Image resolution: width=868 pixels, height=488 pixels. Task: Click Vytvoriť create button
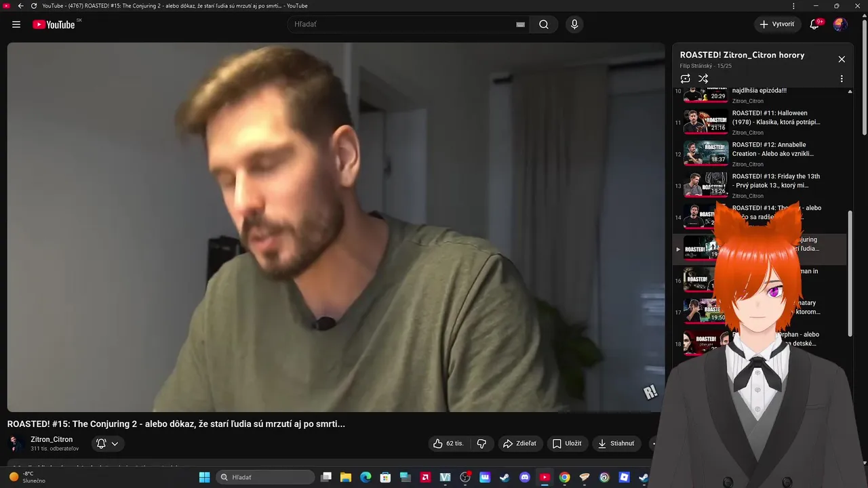(x=777, y=24)
